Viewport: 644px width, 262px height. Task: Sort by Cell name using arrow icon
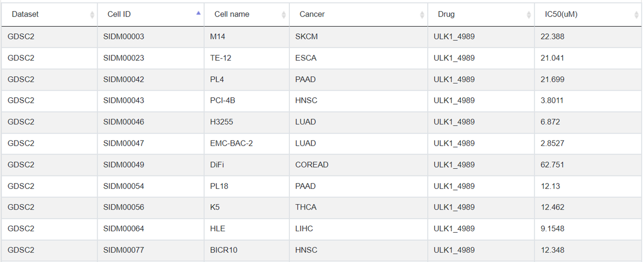click(284, 15)
